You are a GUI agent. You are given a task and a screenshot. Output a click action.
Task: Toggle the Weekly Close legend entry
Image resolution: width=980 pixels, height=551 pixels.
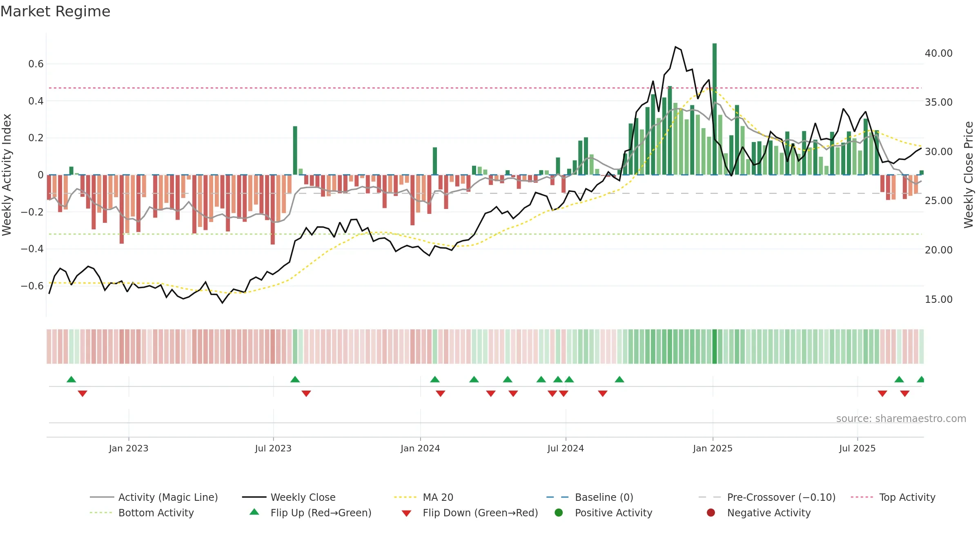289,497
